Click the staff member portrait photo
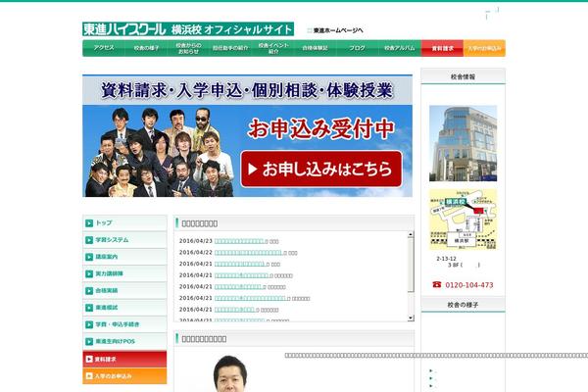 point(230,373)
